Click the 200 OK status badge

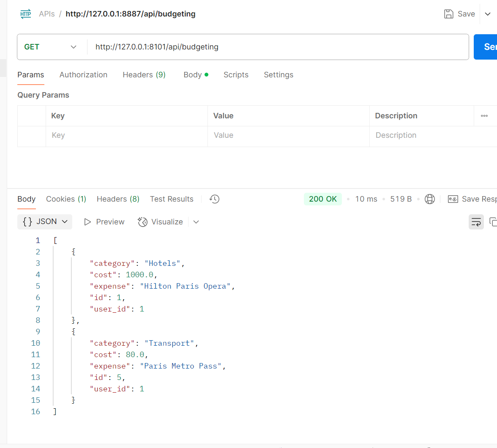pyautogui.click(x=323, y=199)
